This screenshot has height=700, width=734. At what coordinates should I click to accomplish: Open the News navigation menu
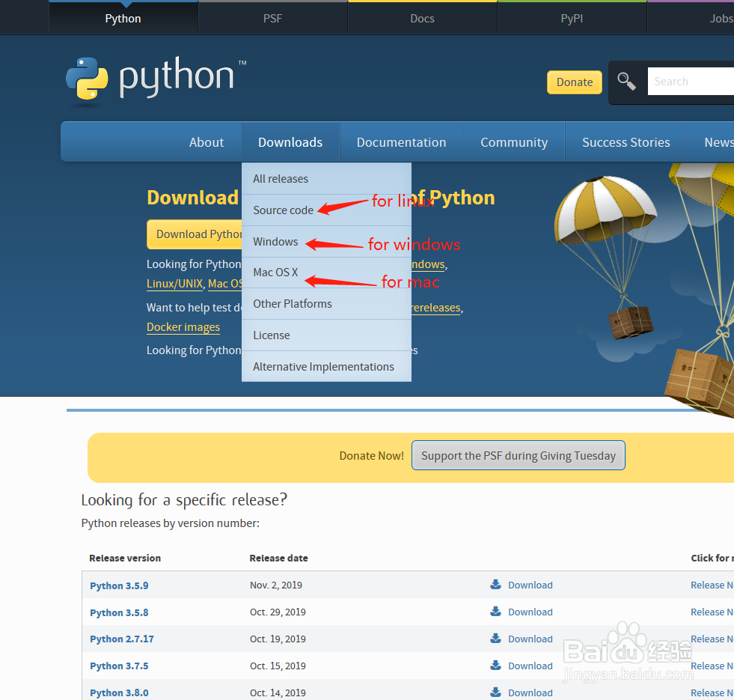[x=711, y=142]
